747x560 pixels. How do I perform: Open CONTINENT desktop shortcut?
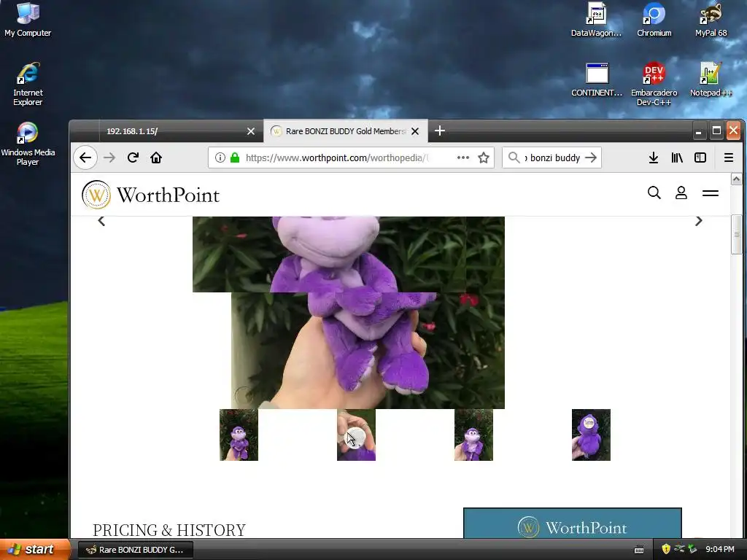click(597, 80)
